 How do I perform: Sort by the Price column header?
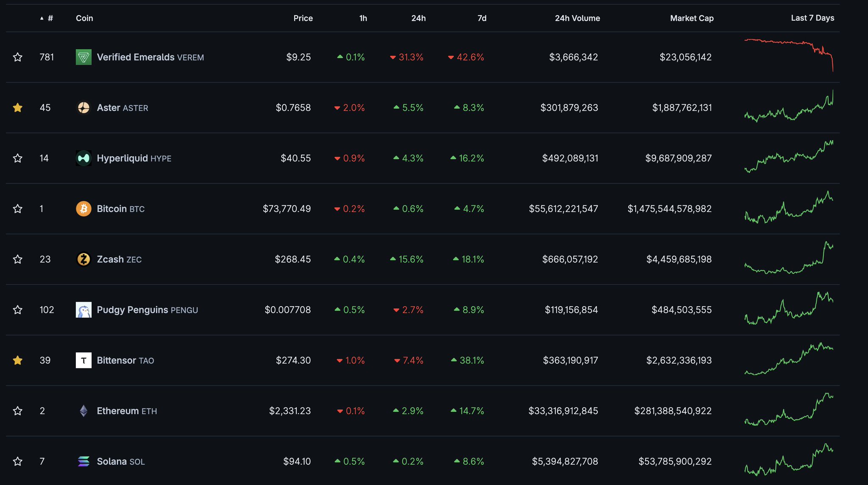tap(303, 18)
